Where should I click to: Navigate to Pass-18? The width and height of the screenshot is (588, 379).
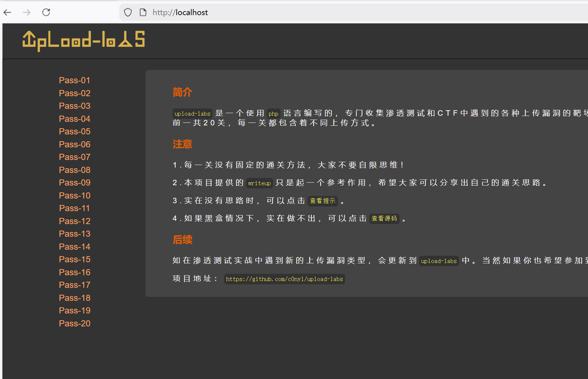(75, 298)
